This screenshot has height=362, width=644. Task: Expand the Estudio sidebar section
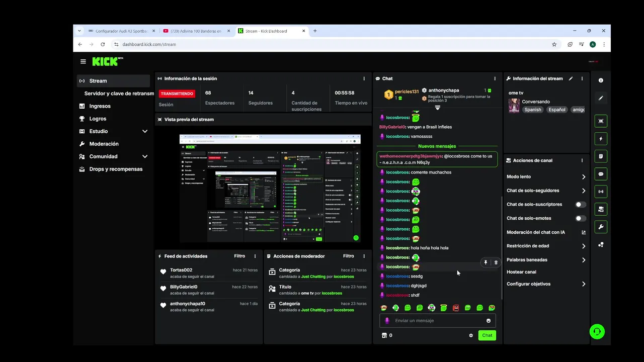[145, 131]
